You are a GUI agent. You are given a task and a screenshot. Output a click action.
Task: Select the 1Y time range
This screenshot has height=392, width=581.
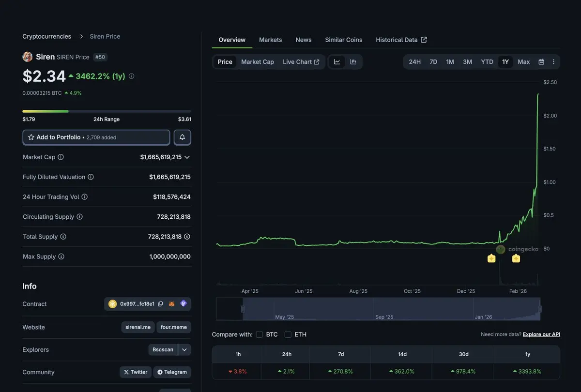tap(505, 62)
